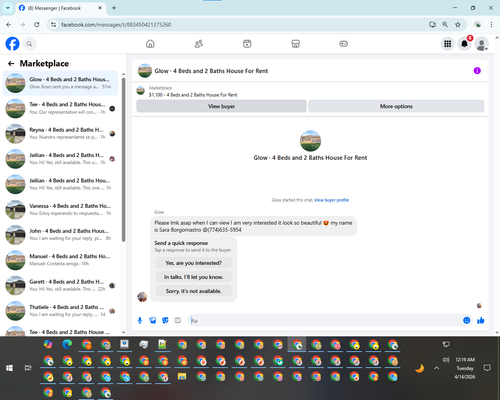Click the listing thumbnail in chat header

[x=145, y=71]
